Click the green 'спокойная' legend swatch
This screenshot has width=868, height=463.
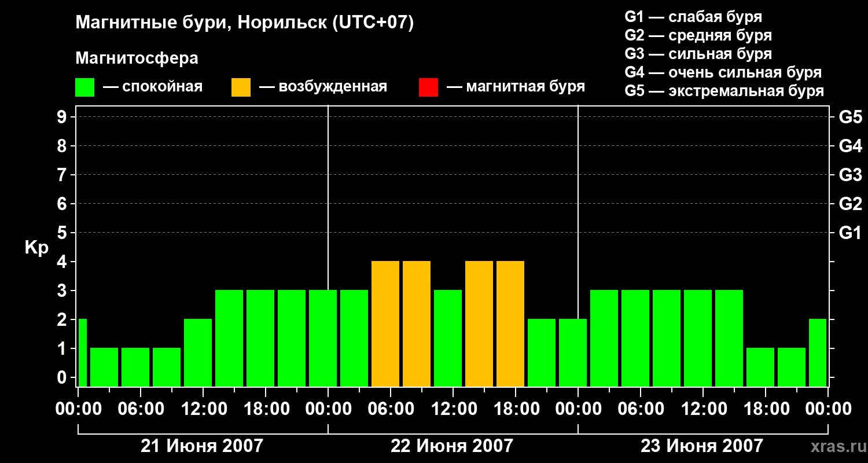(85, 87)
